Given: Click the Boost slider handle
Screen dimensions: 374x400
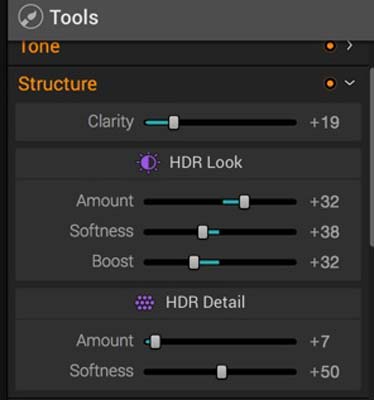Looking at the screenshot, I should [x=194, y=263].
